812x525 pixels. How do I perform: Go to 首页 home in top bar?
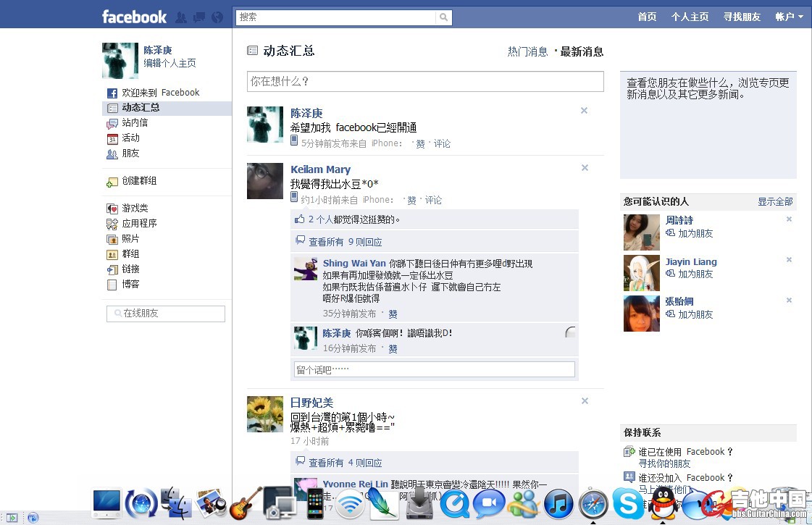[647, 17]
